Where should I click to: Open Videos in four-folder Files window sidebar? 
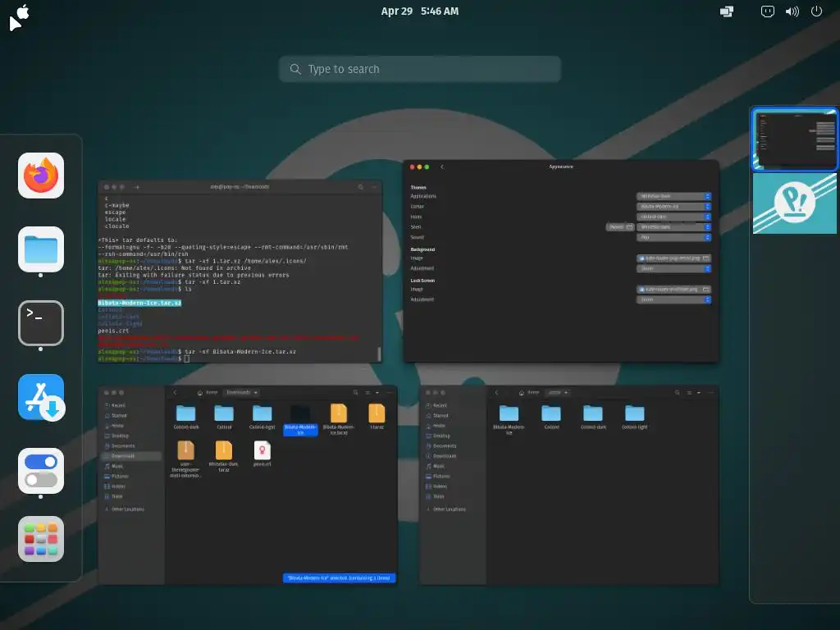(453, 486)
